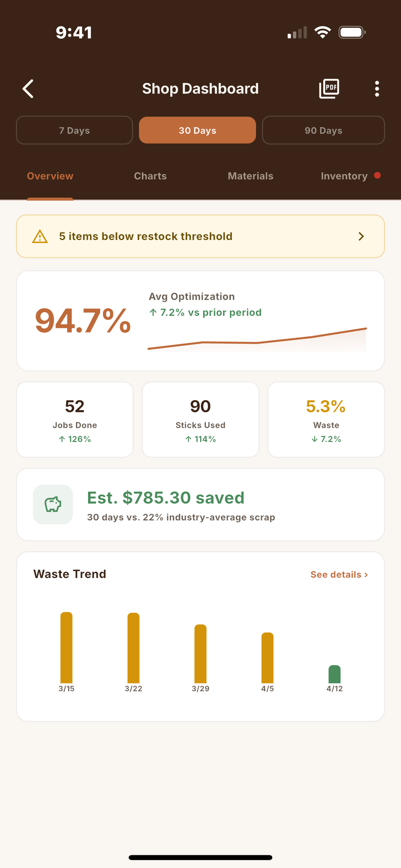Tap the piggy bank savings icon
This screenshot has width=401, height=868.
(x=53, y=504)
